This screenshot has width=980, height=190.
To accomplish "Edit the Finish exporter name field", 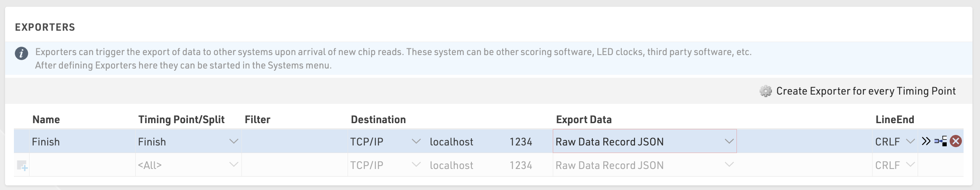I will click(80, 142).
